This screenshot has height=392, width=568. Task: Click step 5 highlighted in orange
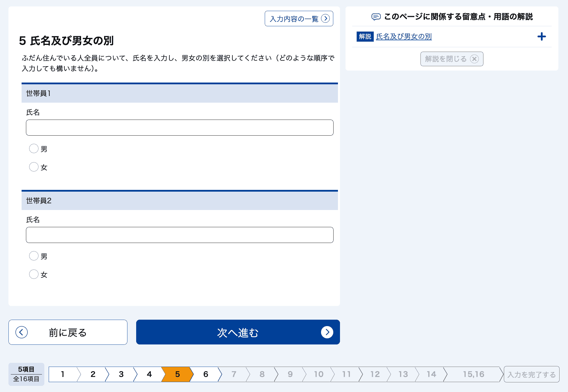[177, 374]
